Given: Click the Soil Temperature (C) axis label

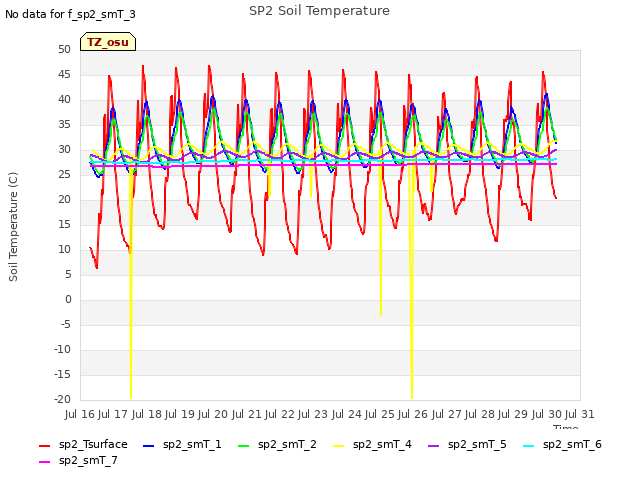Looking at the screenshot, I should 13,227.
